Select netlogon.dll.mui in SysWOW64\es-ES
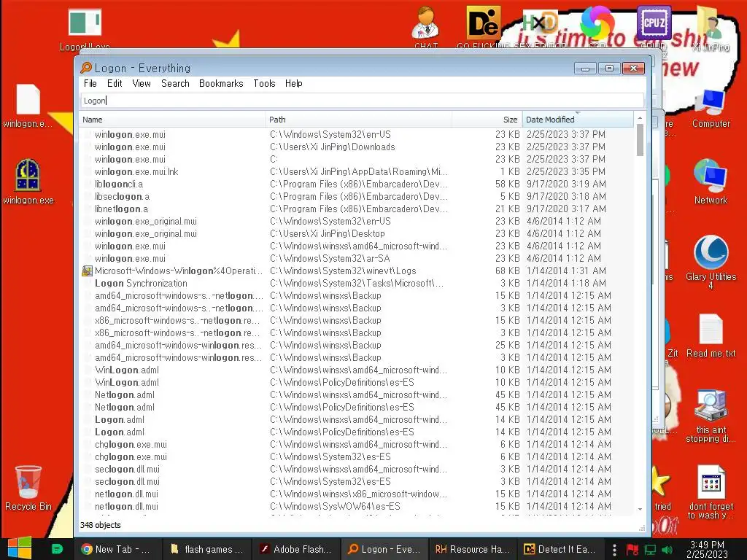 [357, 506]
